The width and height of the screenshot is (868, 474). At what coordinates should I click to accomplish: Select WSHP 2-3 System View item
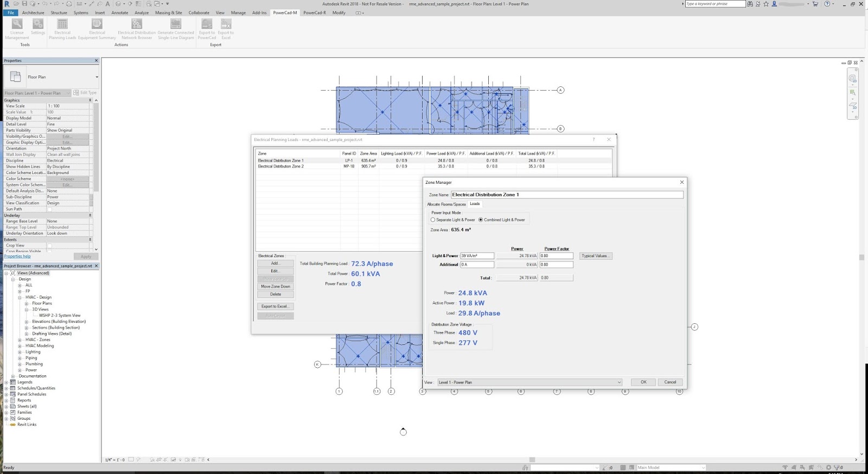pos(60,316)
